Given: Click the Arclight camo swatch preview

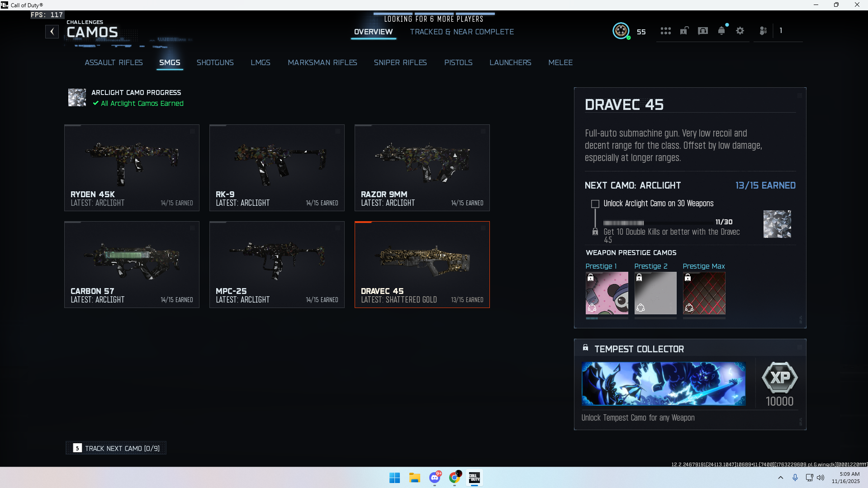Looking at the screenshot, I should [x=777, y=224].
